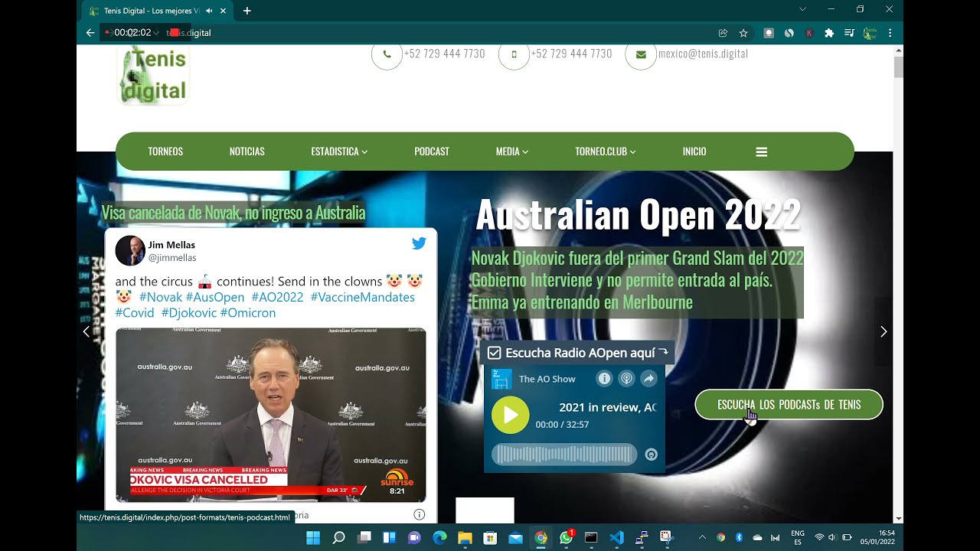
Task: Click the ENG ES language indicator
Action: tap(798, 537)
